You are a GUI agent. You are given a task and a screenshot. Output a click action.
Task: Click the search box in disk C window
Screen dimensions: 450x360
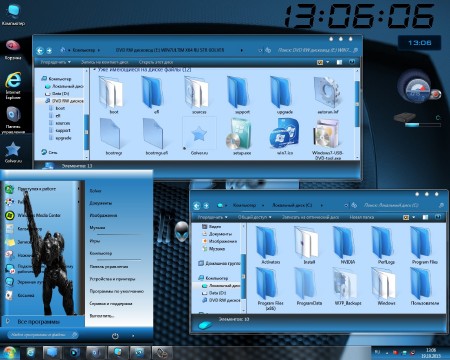coord(403,205)
